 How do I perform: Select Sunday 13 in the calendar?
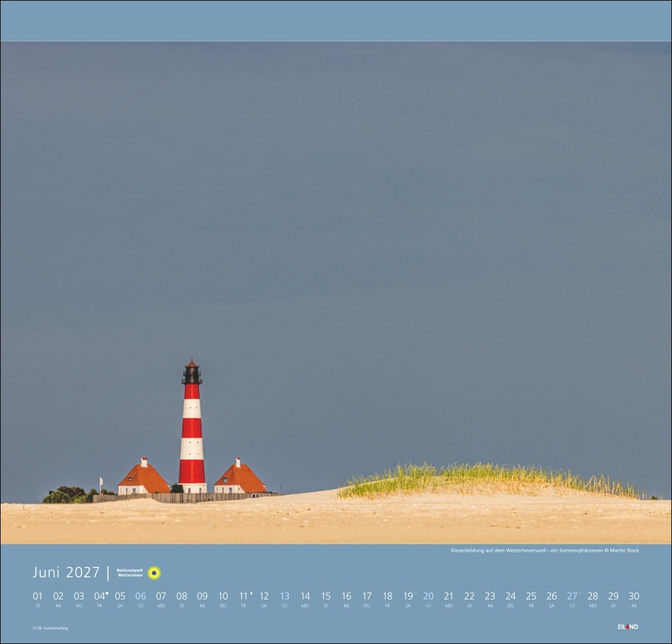[285, 596]
